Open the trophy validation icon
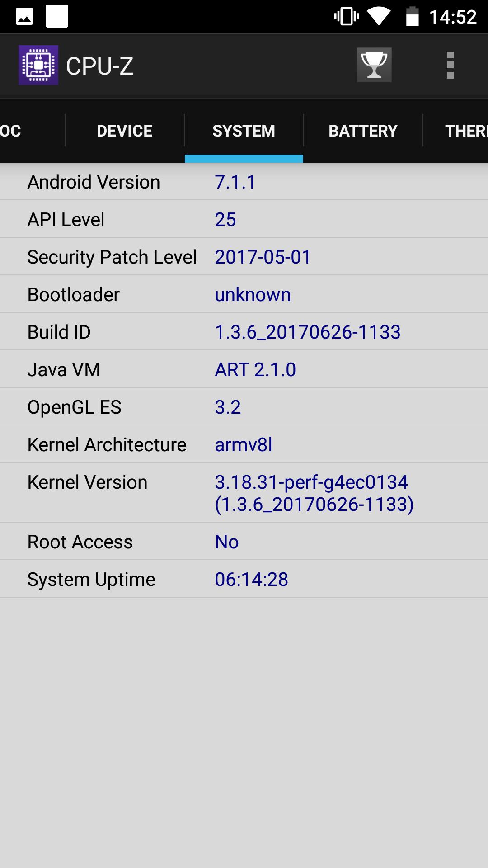Viewport: 488px width, 868px height. (374, 65)
